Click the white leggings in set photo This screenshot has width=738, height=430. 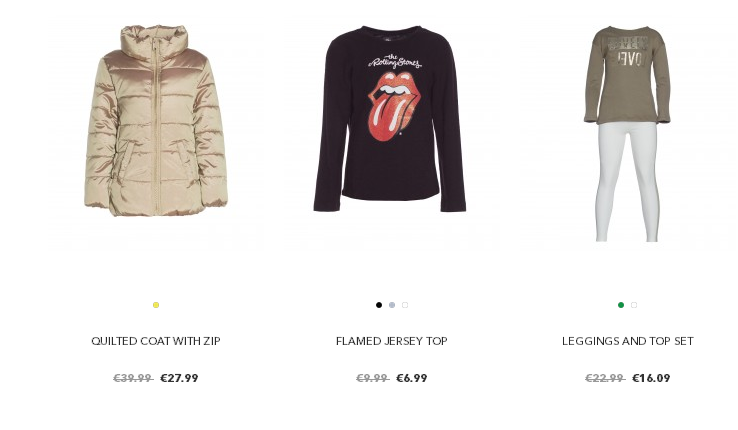627,182
